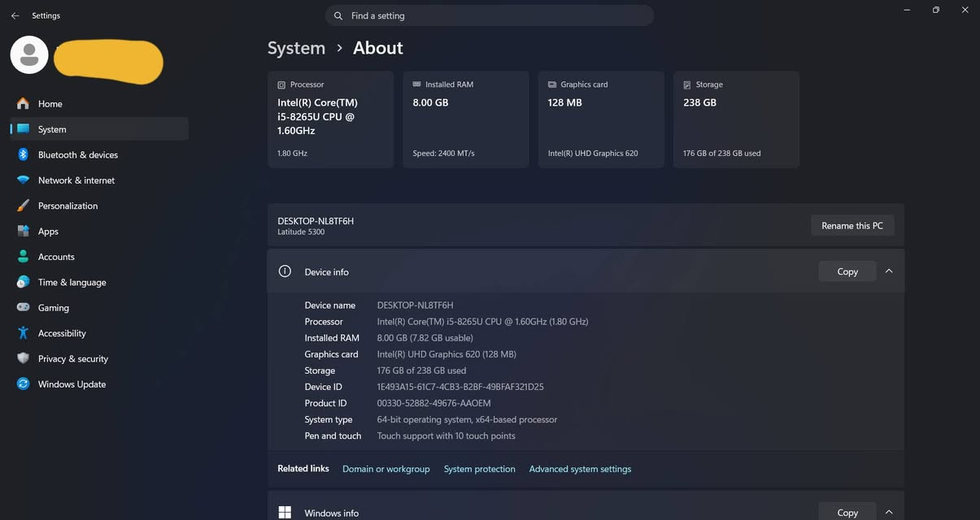Click the text '8.00 GB (7.82 GB usable)'

(x=425, y=338)
